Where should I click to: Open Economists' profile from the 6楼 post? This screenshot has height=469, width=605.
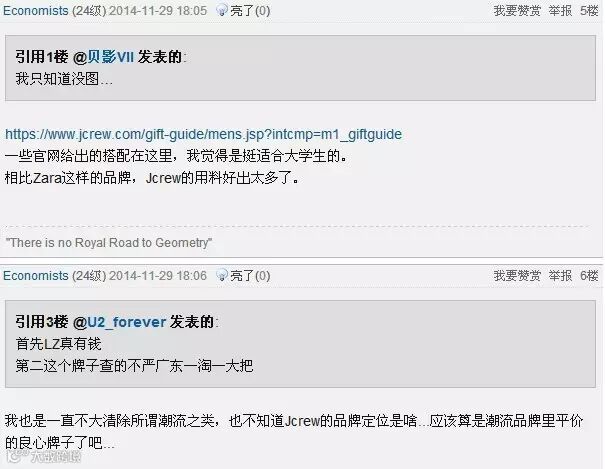tap(36, 275)
